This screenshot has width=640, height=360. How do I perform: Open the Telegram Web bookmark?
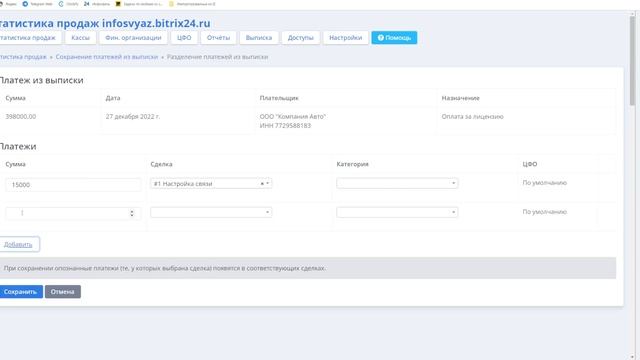(x=38, y=4)
